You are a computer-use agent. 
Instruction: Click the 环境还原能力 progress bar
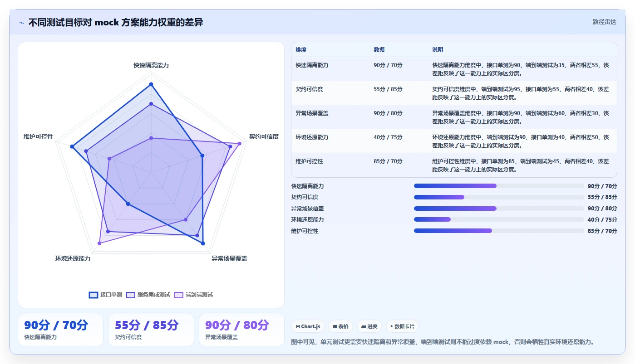coord(499,219)
